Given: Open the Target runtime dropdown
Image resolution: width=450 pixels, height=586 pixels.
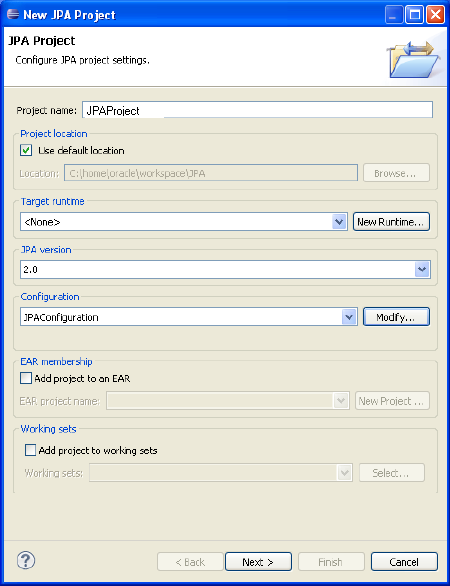Looking at the screenshot, I should click(339, 222).
